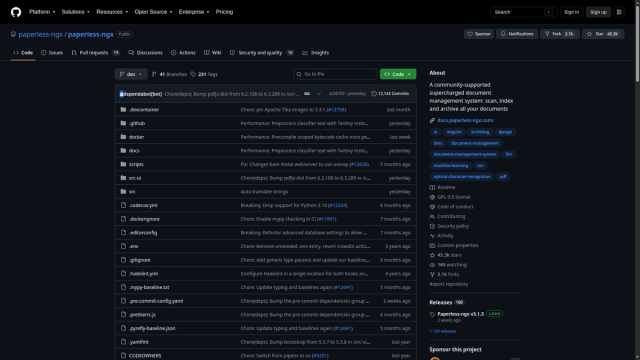The width and height of the screenshot is (640, 360).
Task: Click the commit history clock icon
Action: (x=373, y=93)
